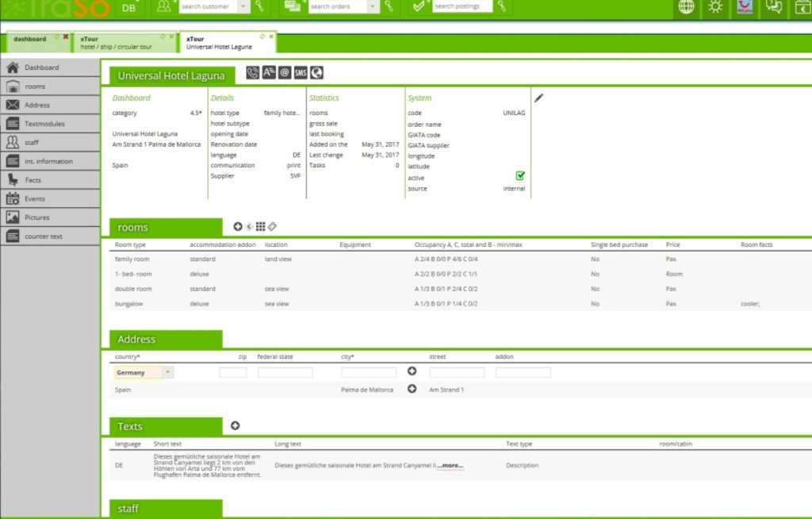This screenshot has width=812, height=519.
Task: Add a new text with the Texts plus icon
Action: tap(235, 425)
